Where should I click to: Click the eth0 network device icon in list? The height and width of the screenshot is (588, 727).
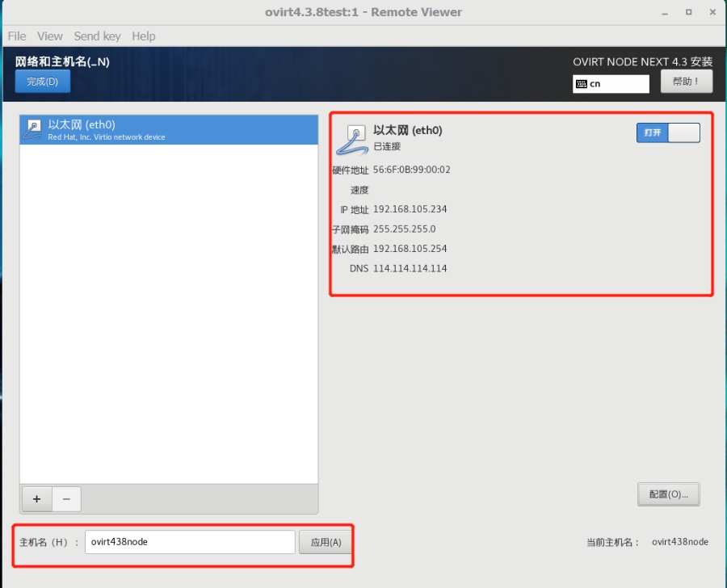[33, 129]
